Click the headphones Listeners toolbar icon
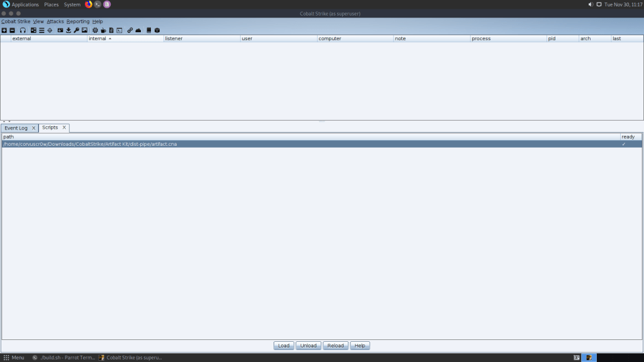The image size is (644, 362). pyautogui.click(x=23, y=30)
